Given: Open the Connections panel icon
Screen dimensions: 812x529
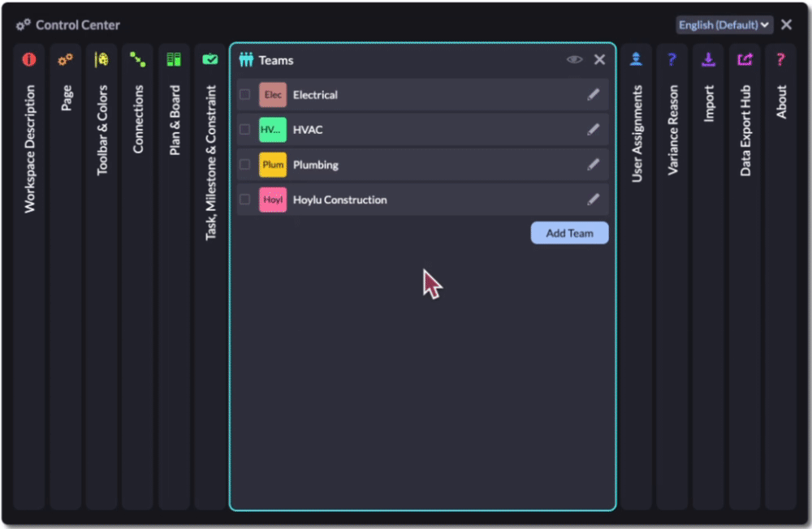Looking at the screenshot, I should tap(138, 59).
